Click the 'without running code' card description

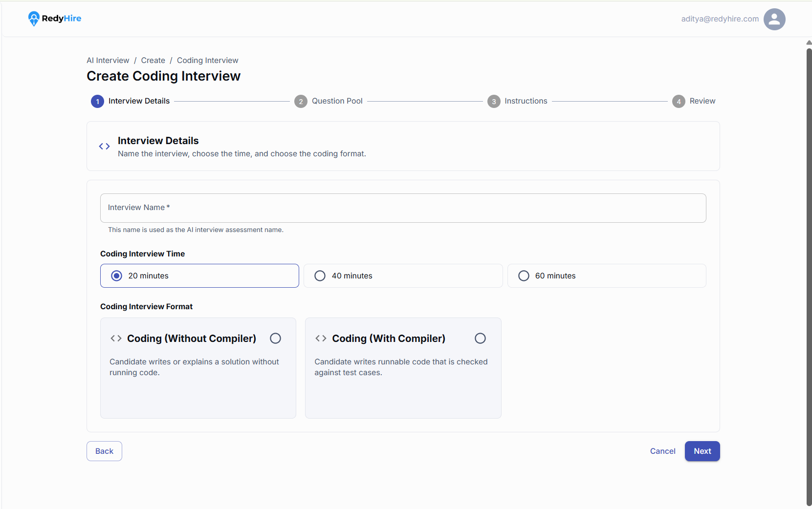tap(194, 367)
